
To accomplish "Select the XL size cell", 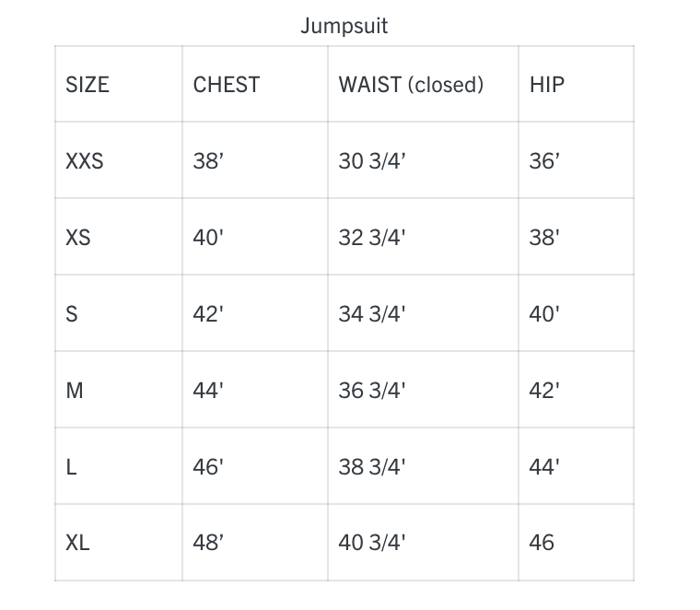I will [77, 543].
